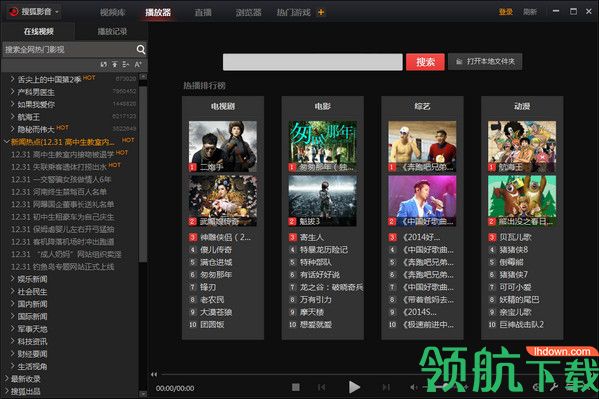The height and width of the screenshot is (399, 599).
Task: Expand the 科技资讯 category
Action: click(x=12, y=341)
